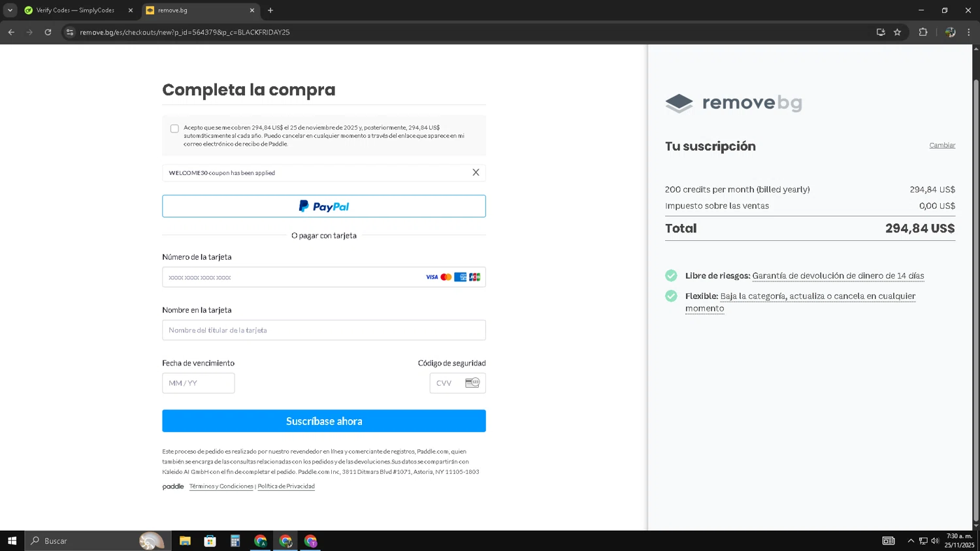Click the CVV card hint icon
Screen dimensions: 980x551
pos(472,383)
